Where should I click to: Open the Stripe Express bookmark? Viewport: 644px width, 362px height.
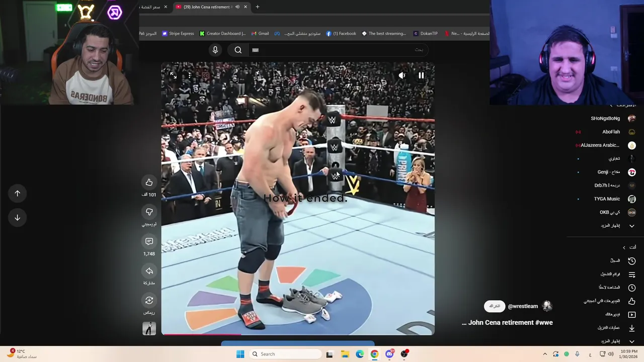178,34
